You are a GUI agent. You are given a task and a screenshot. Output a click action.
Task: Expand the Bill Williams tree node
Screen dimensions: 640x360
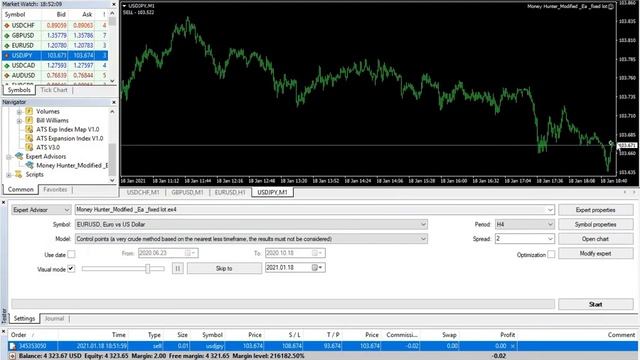coord(19,120)
